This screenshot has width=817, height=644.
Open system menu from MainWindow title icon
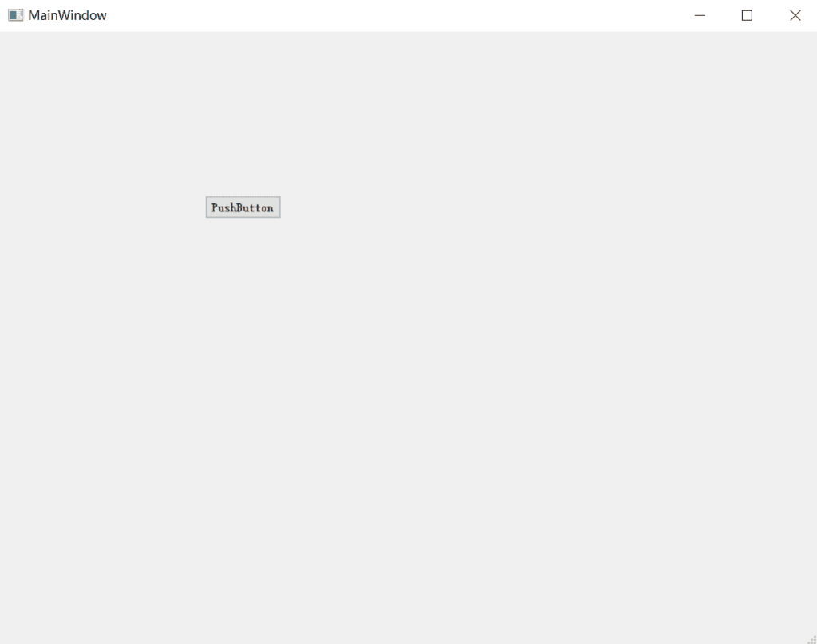15,15
